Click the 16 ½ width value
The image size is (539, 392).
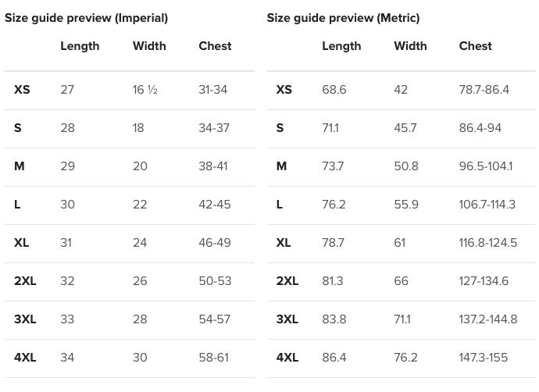[x=145, y=90]
